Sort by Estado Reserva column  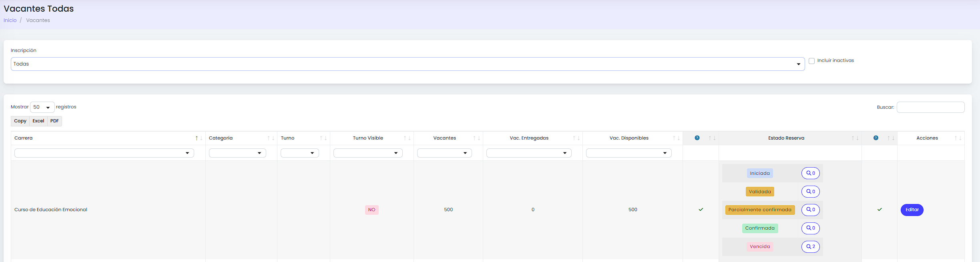point(790,138)
